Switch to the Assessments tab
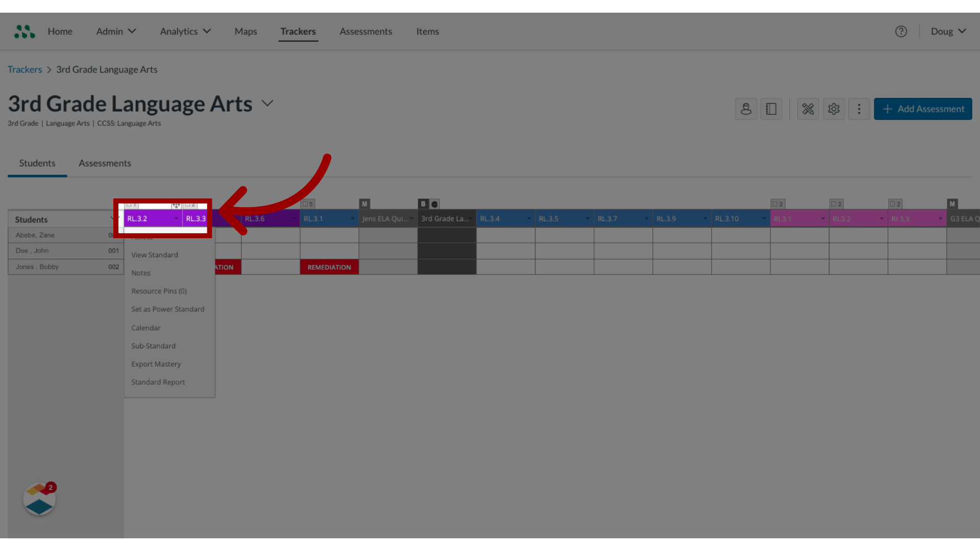Viewport: 980px width, 551px height. (105, 163)
